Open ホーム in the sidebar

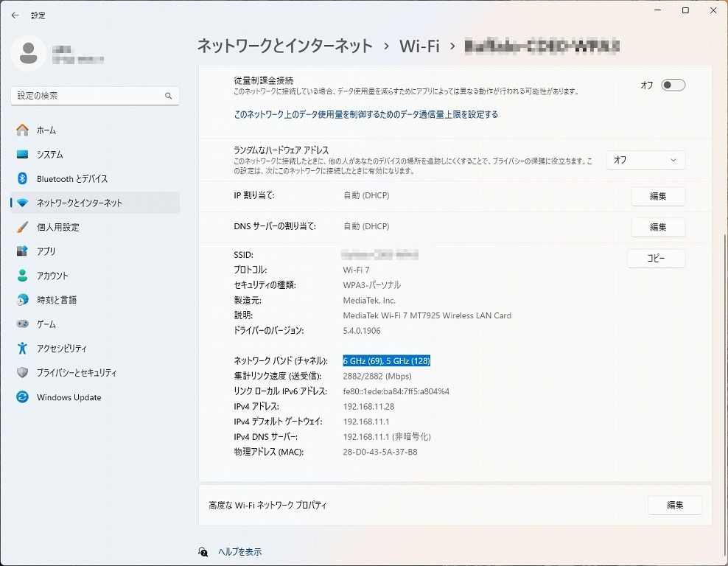click(95, 130)
